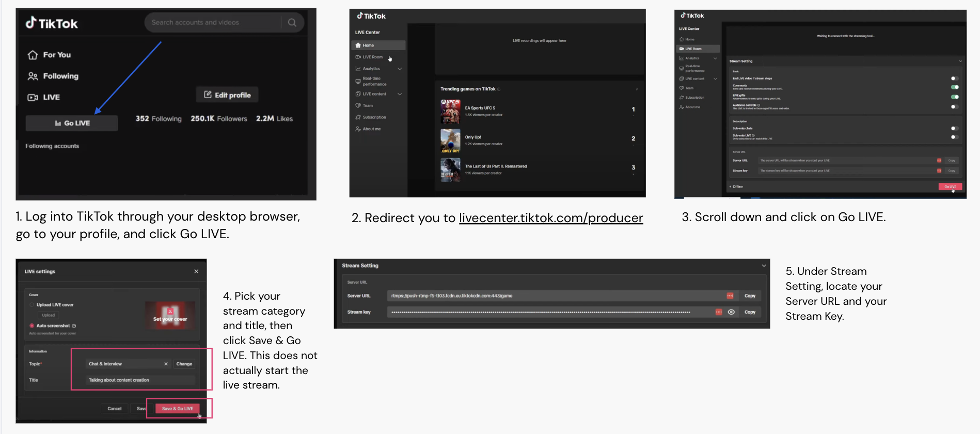This screenshot has width=980, height=434.
Task: Expand the LIVE content submenu in step 2 sidebar
Action: pyautogui.click(x=400, y=94)
